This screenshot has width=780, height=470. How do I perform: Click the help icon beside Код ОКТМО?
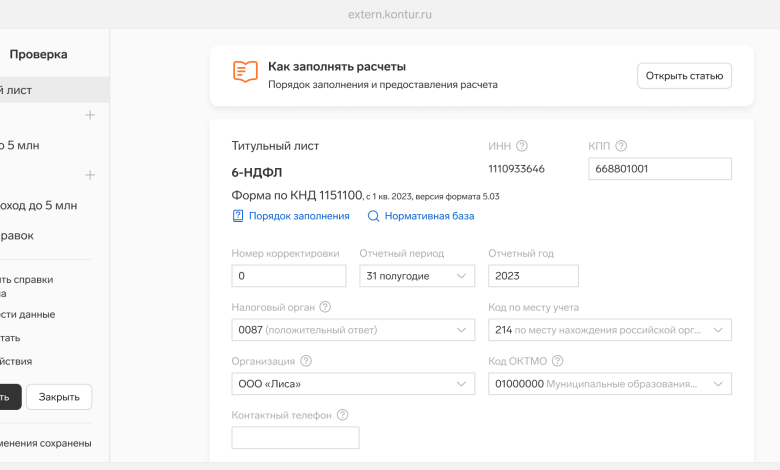click(557, 361)
